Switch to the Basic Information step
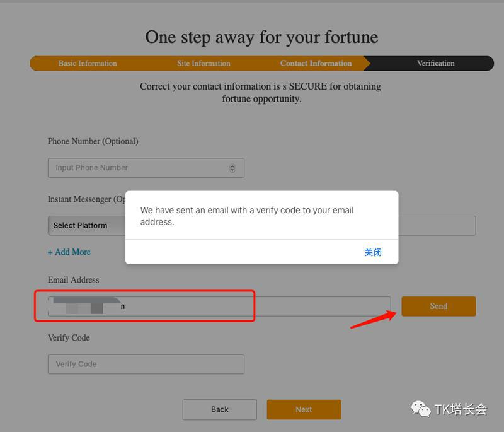The height and width of the screenshot is (432, 504). pos(88,63)
